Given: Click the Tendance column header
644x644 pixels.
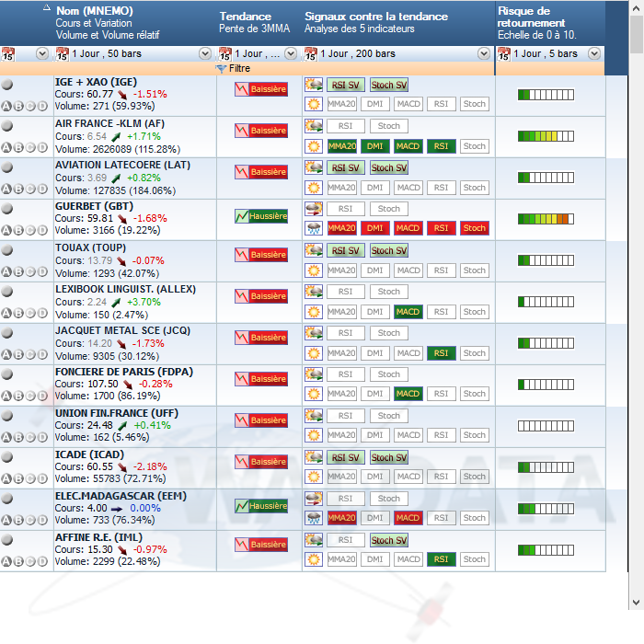Looking at the screenshot, I should (246, 17).
